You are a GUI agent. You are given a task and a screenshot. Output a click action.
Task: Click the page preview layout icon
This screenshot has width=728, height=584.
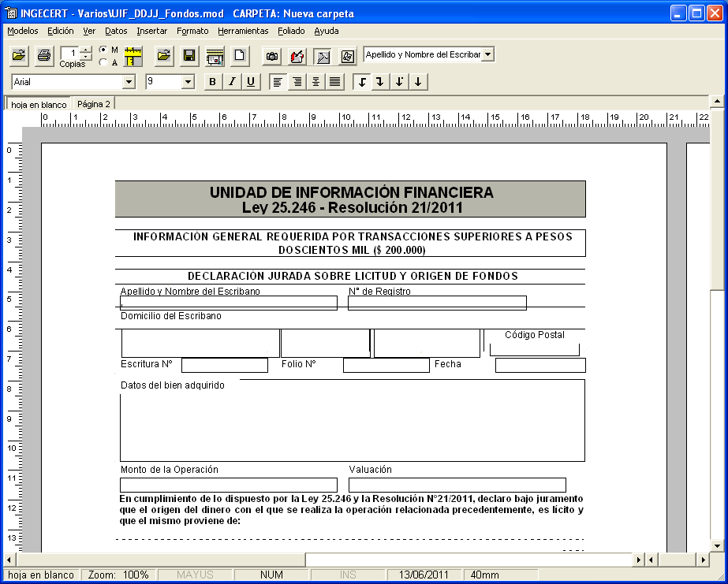[215, 56]
